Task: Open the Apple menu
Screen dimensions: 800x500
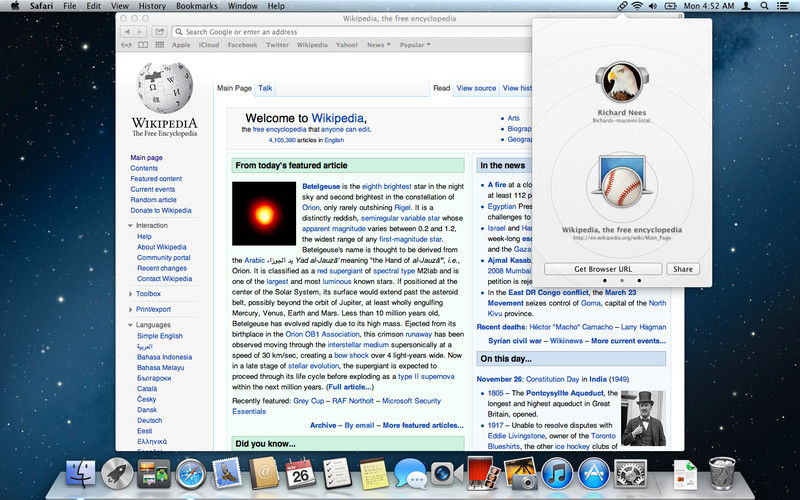Action: pyautogui.click(x=15, y=6)
